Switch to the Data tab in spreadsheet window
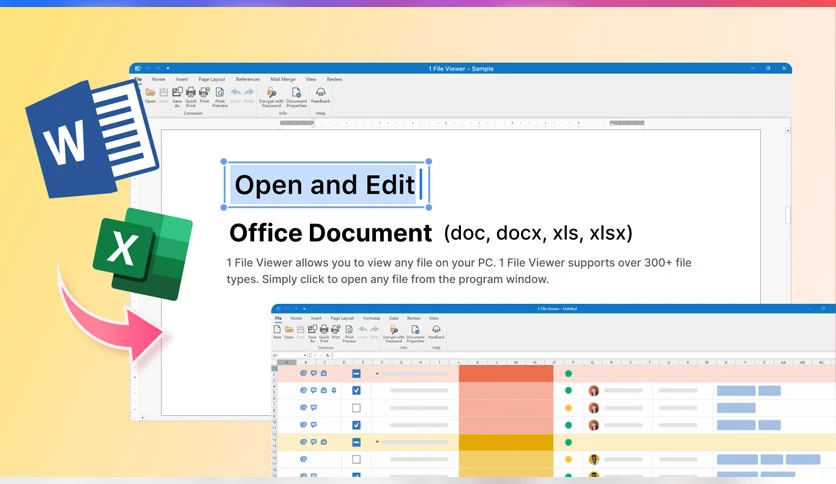This screenshot has height=484, width=836. (393, 318)
